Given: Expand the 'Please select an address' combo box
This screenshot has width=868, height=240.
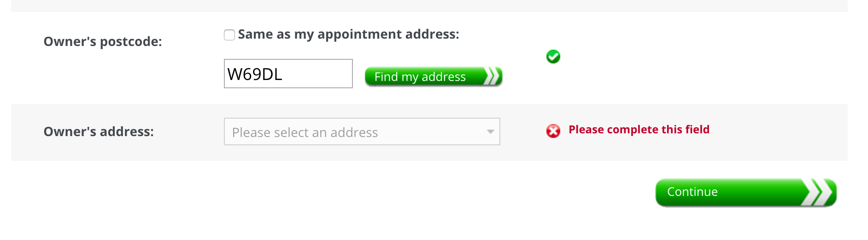Looking at the screenshot, I should click(362, 132).
